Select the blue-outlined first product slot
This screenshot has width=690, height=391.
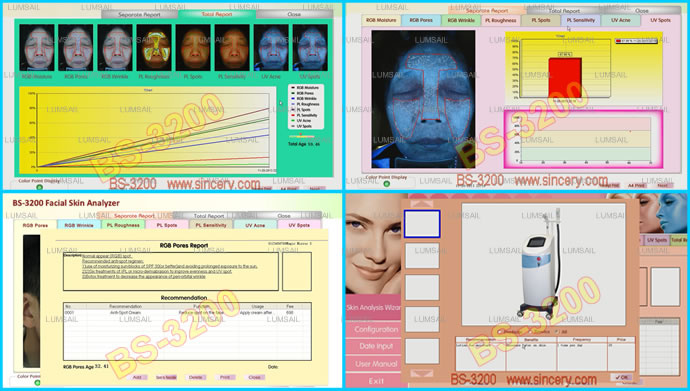(x=422, y=224)
